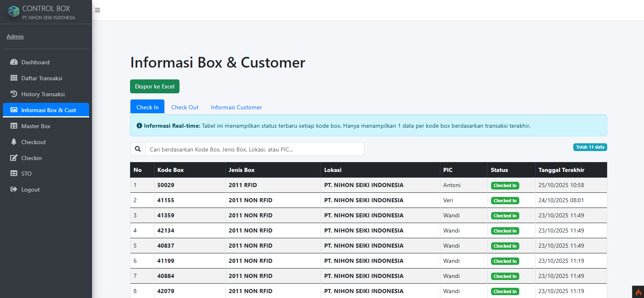Select the Check In tab
This screenshot has width=644, height=298.
[x=147, y=107]
